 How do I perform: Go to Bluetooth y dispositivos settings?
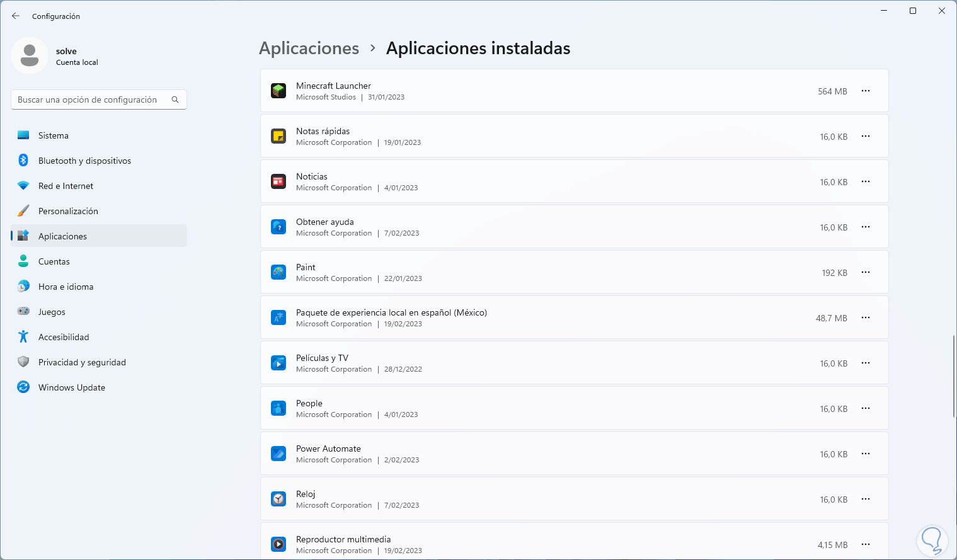[84, 161]
